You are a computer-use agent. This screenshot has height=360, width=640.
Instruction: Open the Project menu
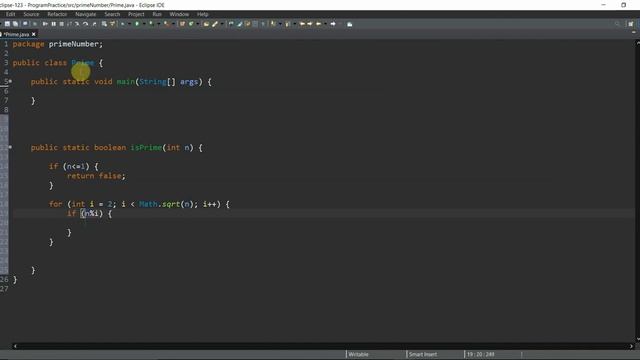[136, 14]
